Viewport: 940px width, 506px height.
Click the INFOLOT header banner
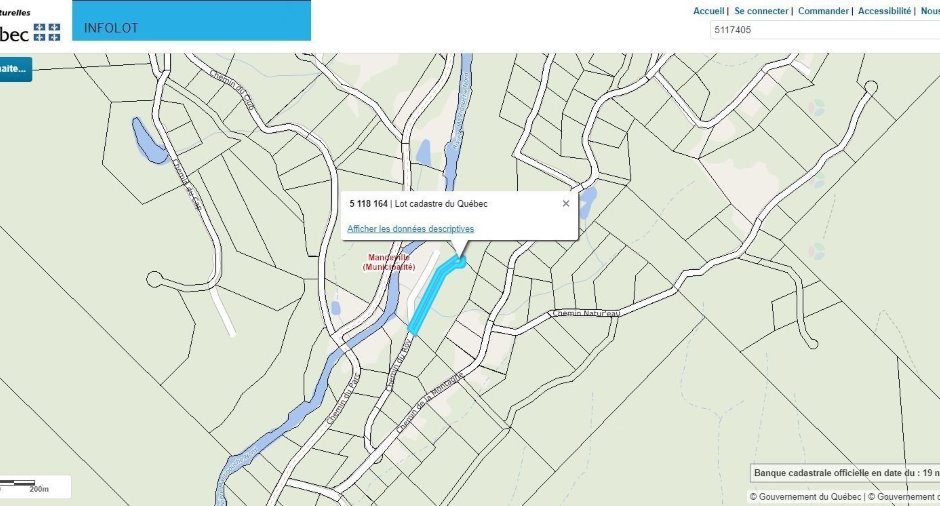click(x=191, y=21)
